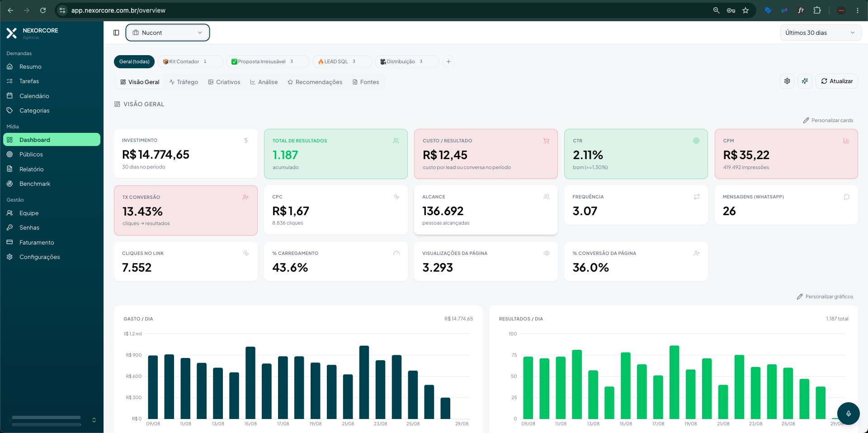This screenshot has height=433, width=868.
Task: Click the R$ 14.774,65 investment value
Action: click(156, 155)
